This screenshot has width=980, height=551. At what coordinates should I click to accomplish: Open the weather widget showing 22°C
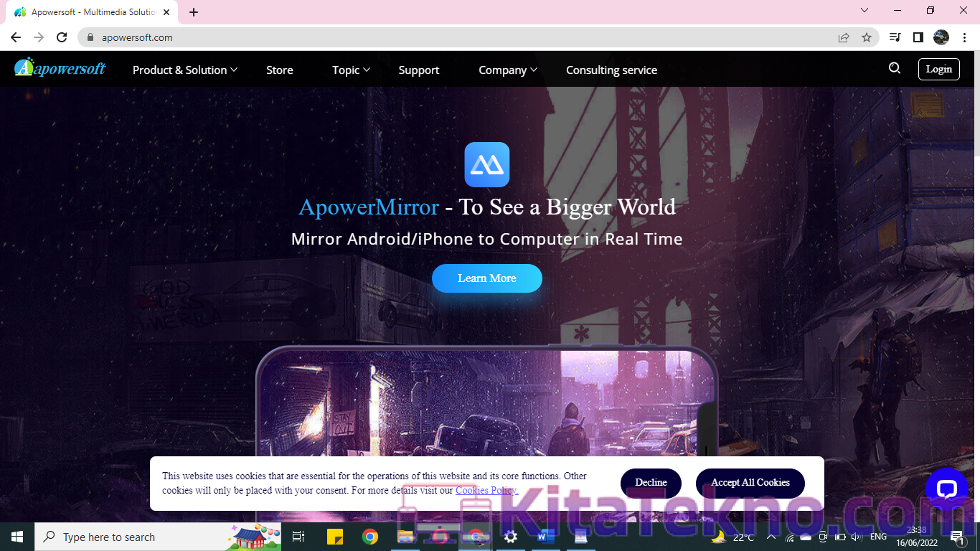733,537
